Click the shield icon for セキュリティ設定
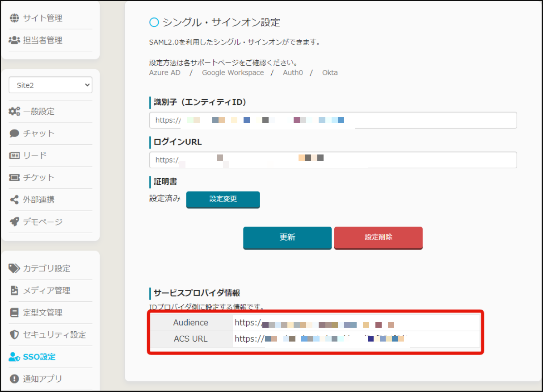Screen dimensions: 543x392 [x=14, y=335]
